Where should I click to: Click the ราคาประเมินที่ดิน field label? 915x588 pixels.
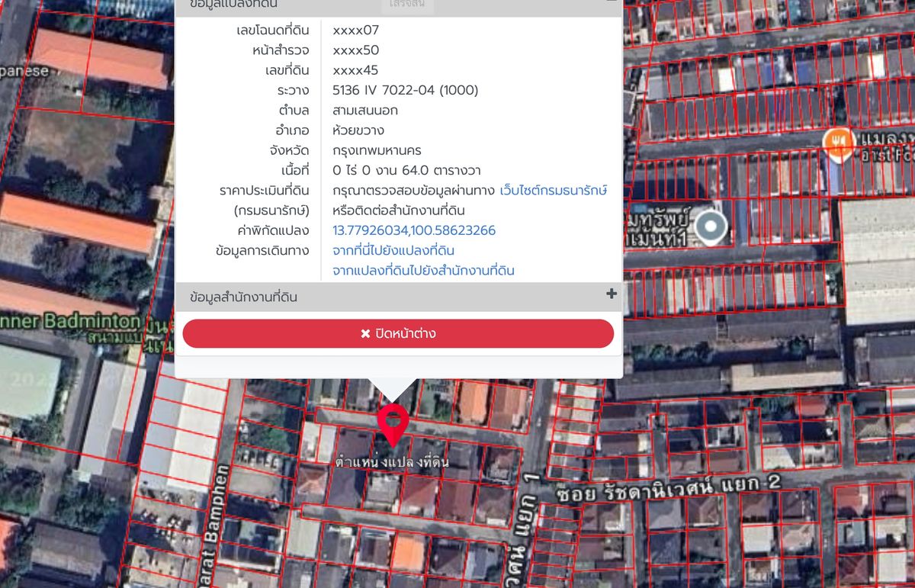[x=264, y=191]
